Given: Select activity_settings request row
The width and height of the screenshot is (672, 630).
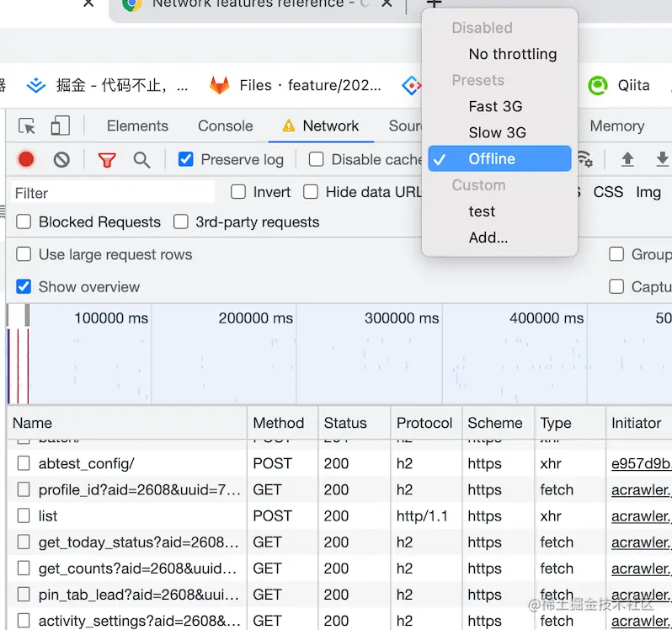Looking at the screenshot, I should coord(340,620).
